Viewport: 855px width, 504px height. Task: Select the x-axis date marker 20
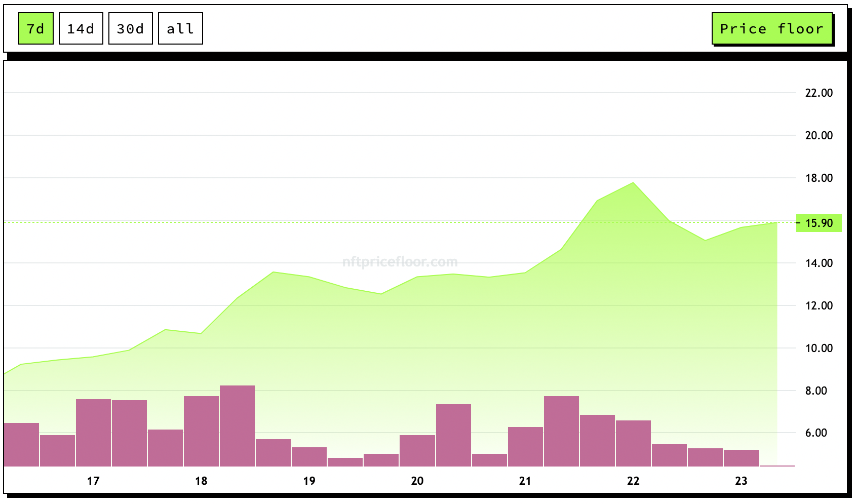tap(417, 481)
